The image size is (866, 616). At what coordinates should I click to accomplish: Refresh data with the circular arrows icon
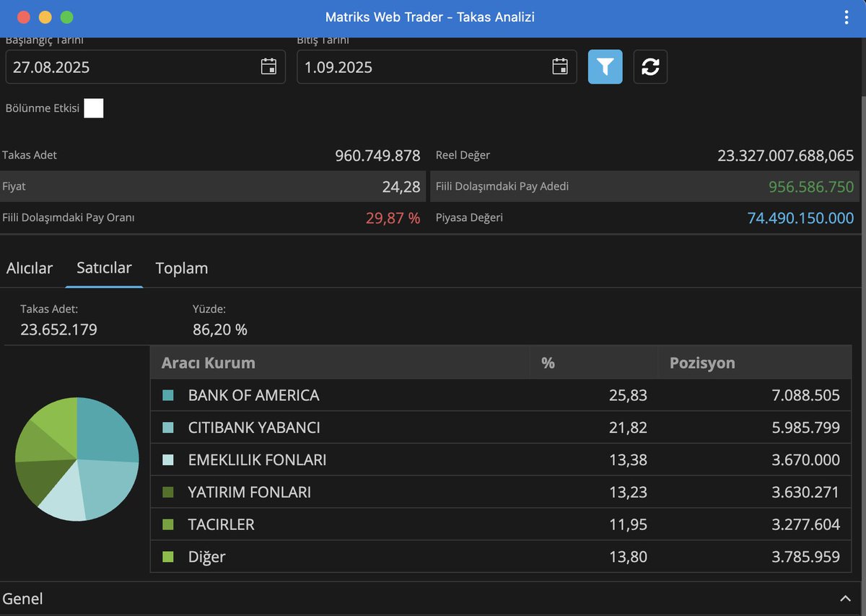(650, 67)
